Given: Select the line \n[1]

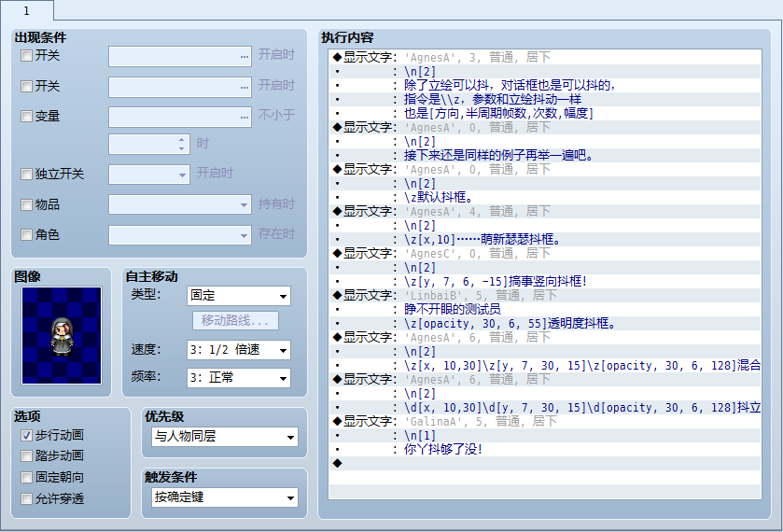Looking at the screenshot, I should click(x=545, y=435).
